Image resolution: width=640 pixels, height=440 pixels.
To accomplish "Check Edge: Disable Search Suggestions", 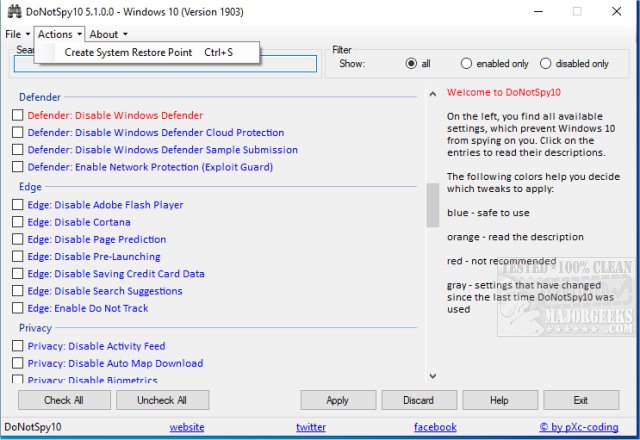I will 18,291.
